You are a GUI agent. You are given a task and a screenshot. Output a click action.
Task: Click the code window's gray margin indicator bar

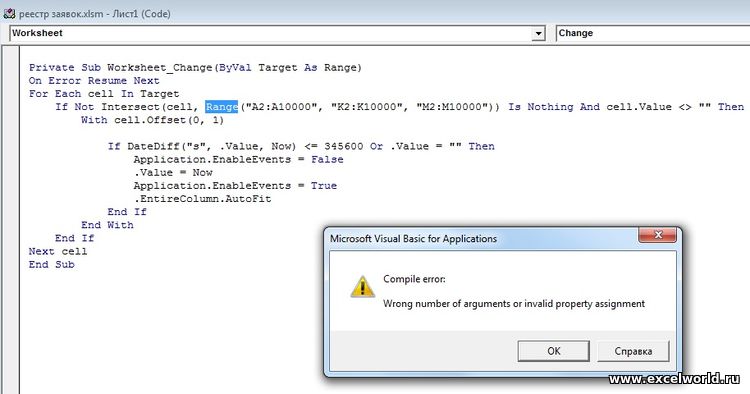pyautogui.click(x=11, y=220)
